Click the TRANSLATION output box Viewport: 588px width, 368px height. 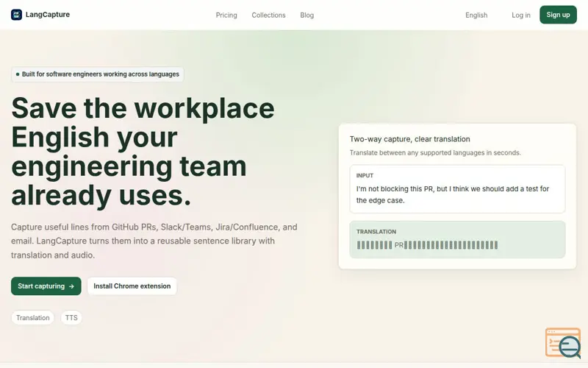(x=457, y=240)
